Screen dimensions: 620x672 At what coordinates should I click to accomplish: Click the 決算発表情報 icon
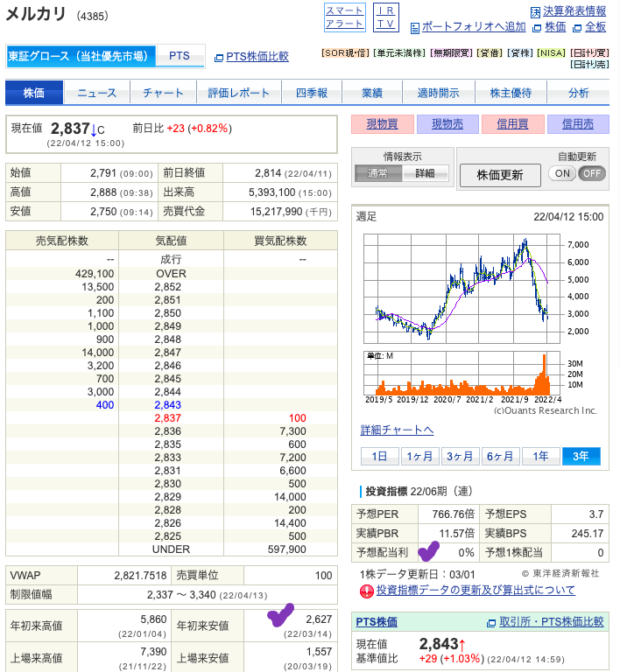pyautogui.click(x=535, y=12)
